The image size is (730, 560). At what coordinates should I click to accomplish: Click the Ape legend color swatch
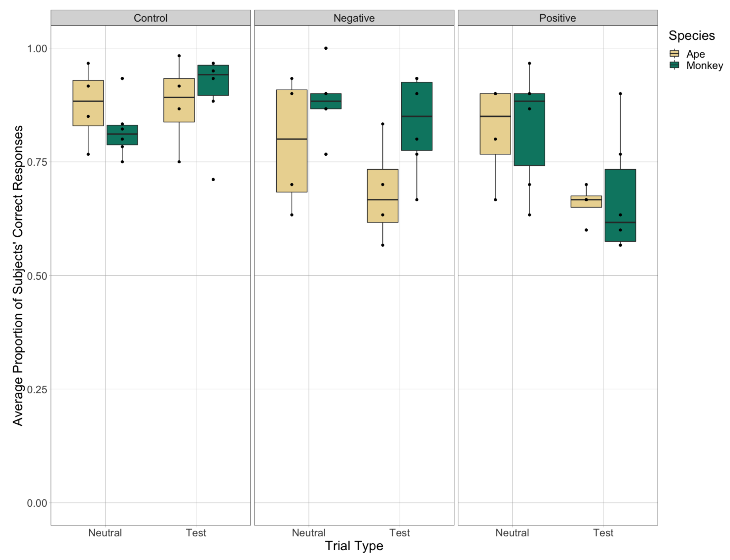pyautogui.click(x=674, y=54)
